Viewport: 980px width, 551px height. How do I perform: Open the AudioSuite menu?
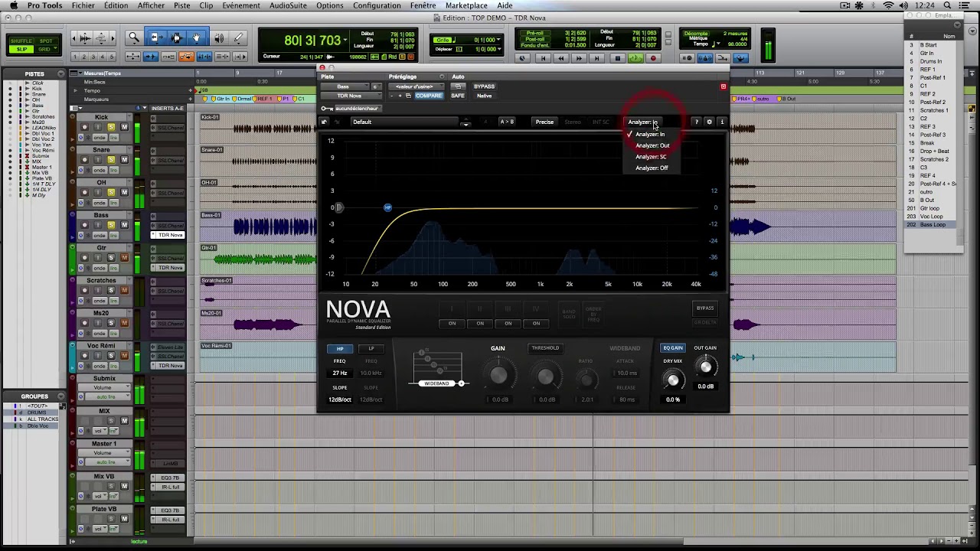point(289,5)
